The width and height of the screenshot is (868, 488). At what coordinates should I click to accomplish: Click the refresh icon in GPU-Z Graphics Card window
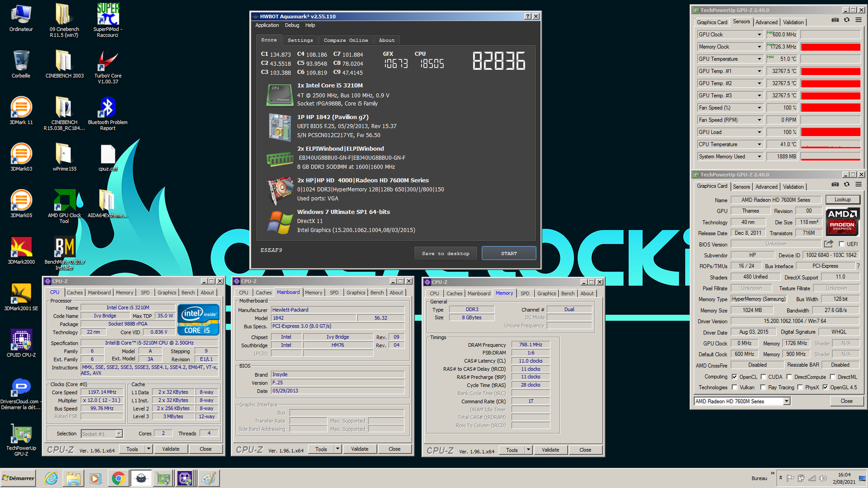[x=847, y=184]
